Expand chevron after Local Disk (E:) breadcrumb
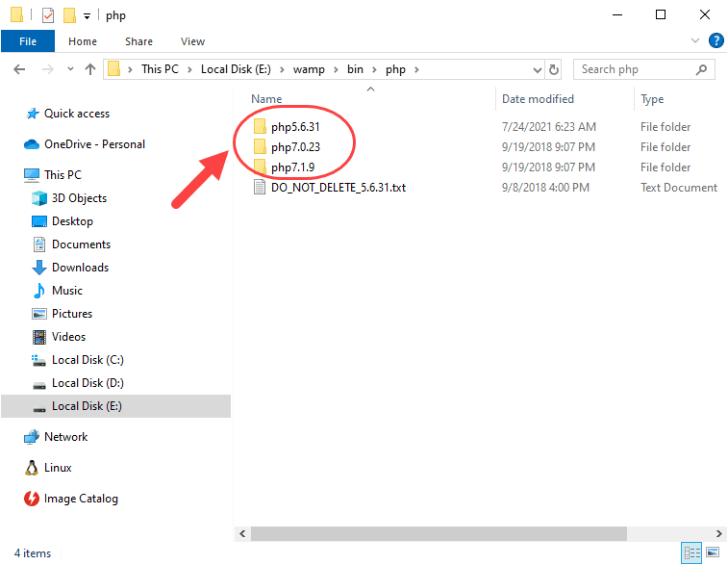The height and width of the screenshot is (565, 728). pyautogui.click(x=282, y=69)
